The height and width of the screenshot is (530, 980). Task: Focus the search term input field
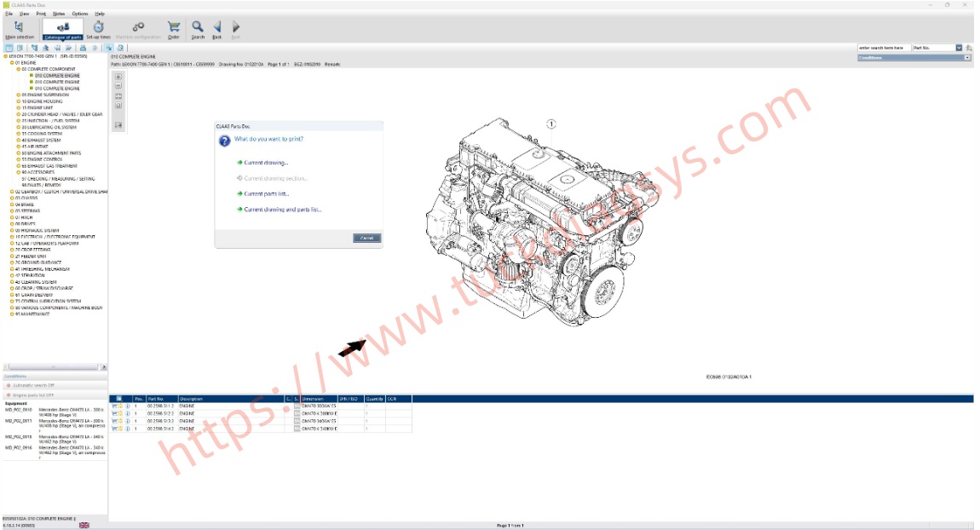click(884, 48)
